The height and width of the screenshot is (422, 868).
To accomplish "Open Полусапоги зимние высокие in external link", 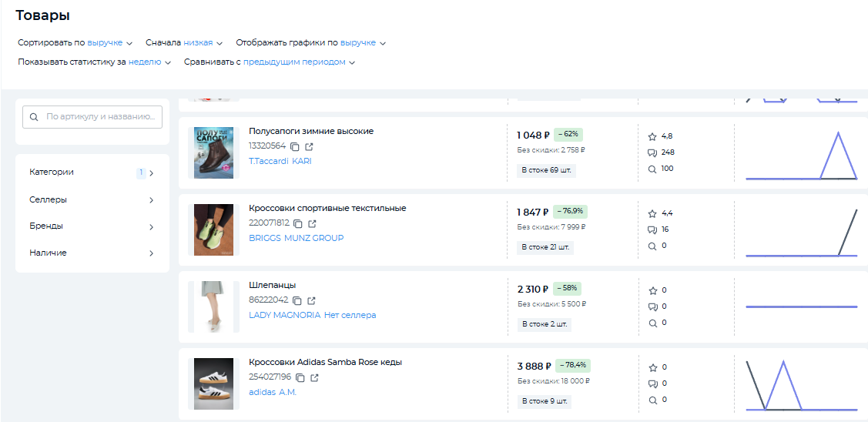I will click(310, 146).
